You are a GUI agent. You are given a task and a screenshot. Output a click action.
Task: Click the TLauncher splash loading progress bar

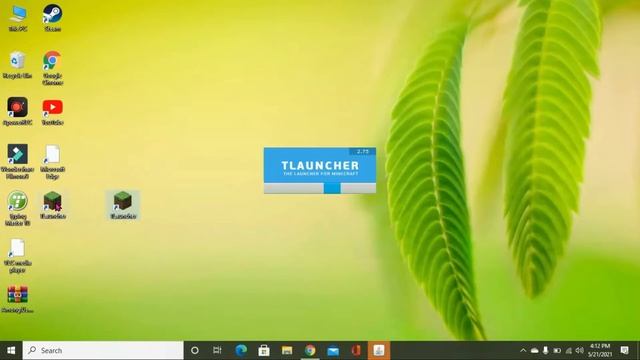click(x=320, y=188)
